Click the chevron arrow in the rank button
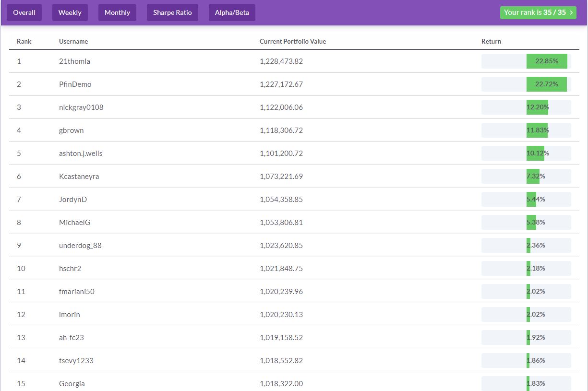Screen dimensions: 588x391 coord(571,13)
